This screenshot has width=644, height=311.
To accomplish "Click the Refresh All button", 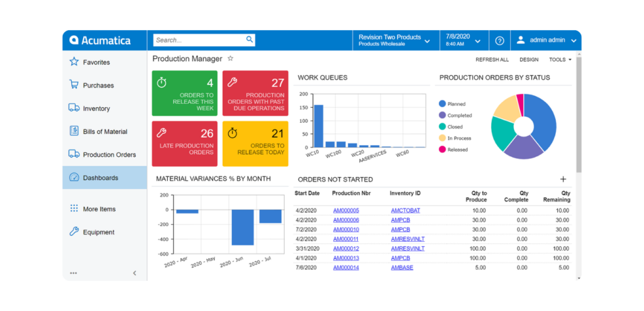I will (x=492, y=60).
